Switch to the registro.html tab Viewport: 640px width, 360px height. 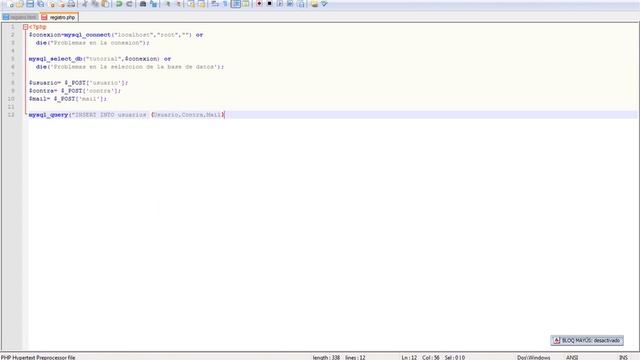coord(20,18)
